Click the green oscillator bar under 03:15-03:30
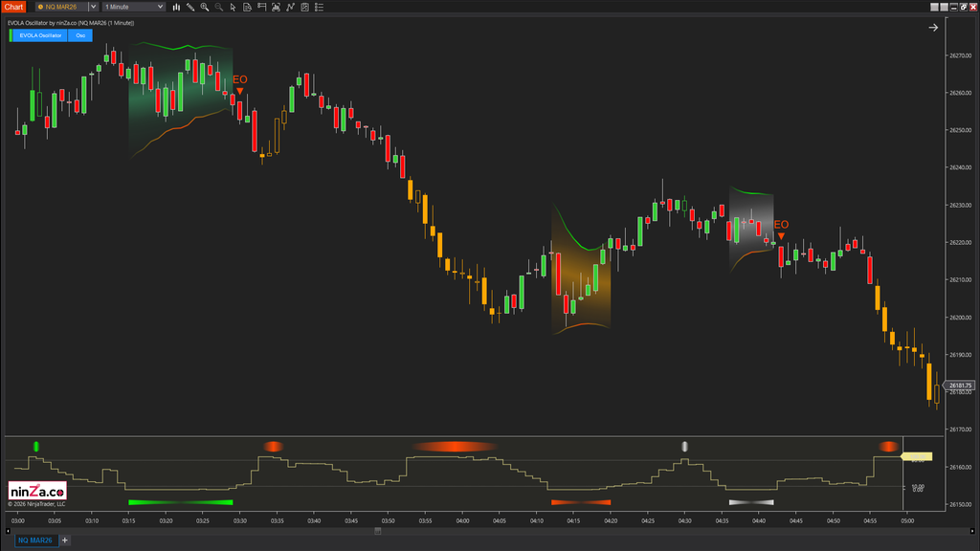This screenshot has height=551, width=980. pyautogui.click(x=181, y=502)
